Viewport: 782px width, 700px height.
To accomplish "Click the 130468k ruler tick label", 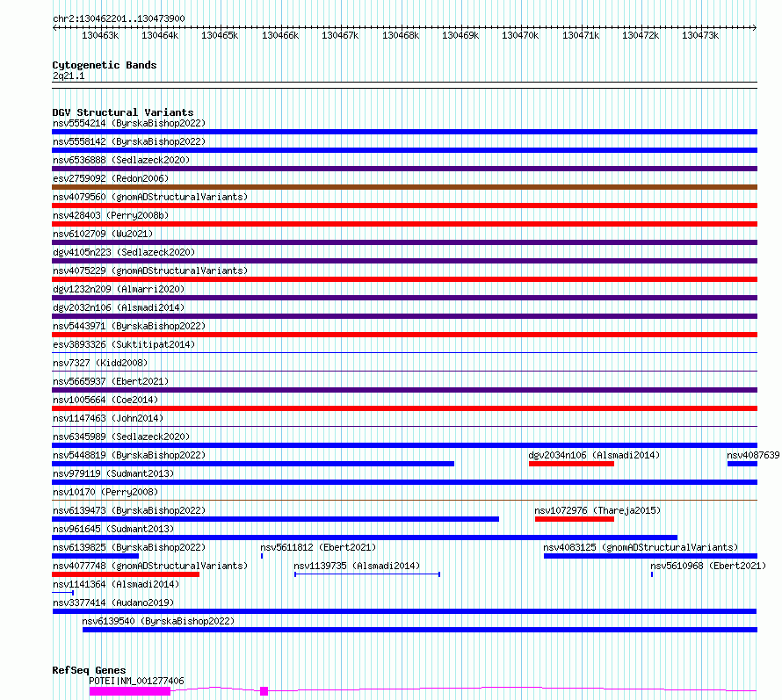I will (x=401, y=36).
